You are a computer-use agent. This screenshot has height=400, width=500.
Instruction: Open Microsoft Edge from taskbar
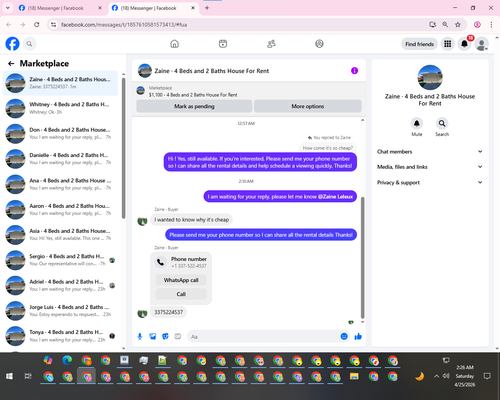pos(67,360)
